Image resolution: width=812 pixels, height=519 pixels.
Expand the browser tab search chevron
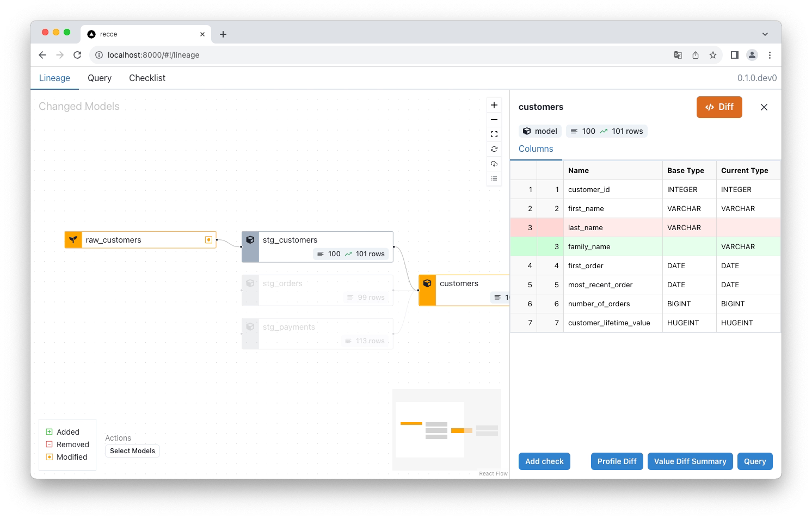click(x=765, y=34)
